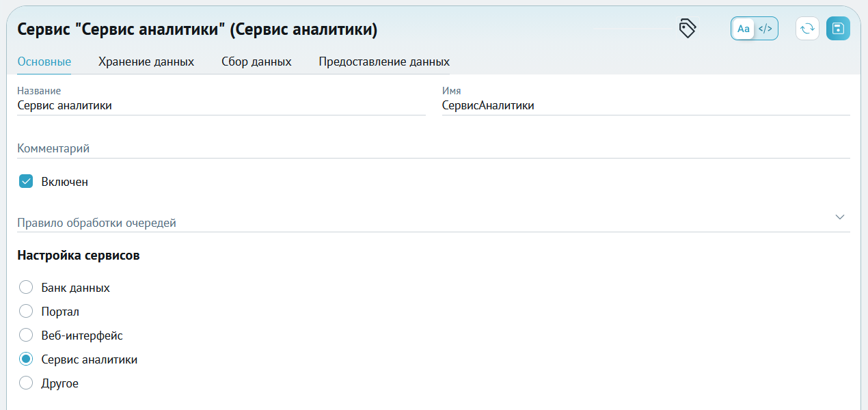Open Предоставление данных tab
Screen dimensions: 868x410
pyautogui.click(x=384, y=61)
